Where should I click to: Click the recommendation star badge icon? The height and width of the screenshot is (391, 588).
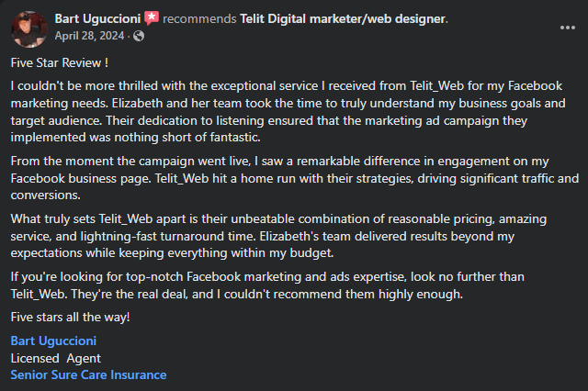click(x=152, y=18)
